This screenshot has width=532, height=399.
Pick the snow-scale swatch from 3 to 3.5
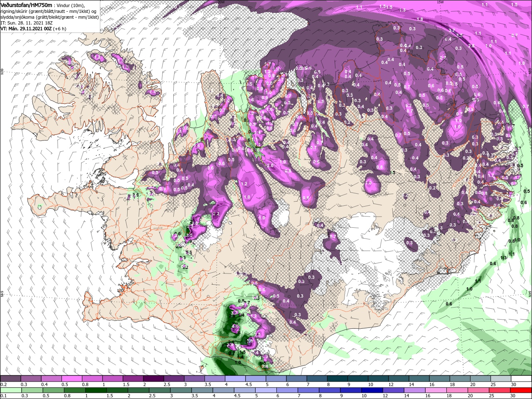point(194,379)
